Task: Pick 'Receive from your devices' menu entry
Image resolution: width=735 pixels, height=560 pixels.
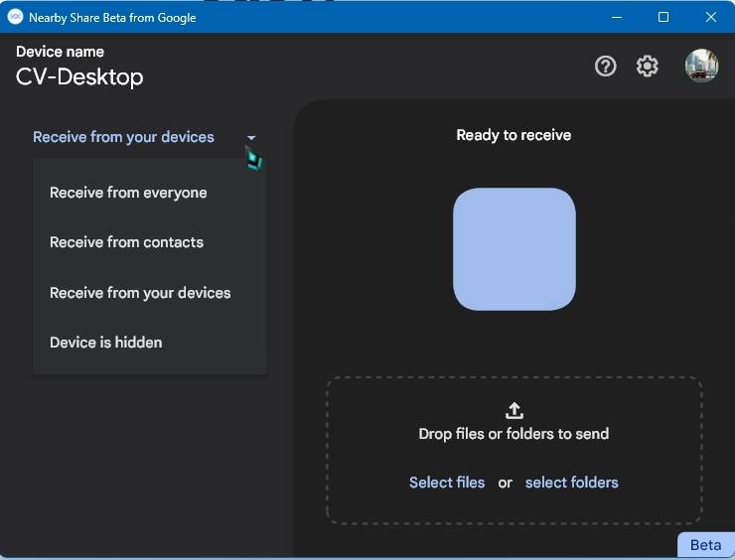Action: [140, 293]
